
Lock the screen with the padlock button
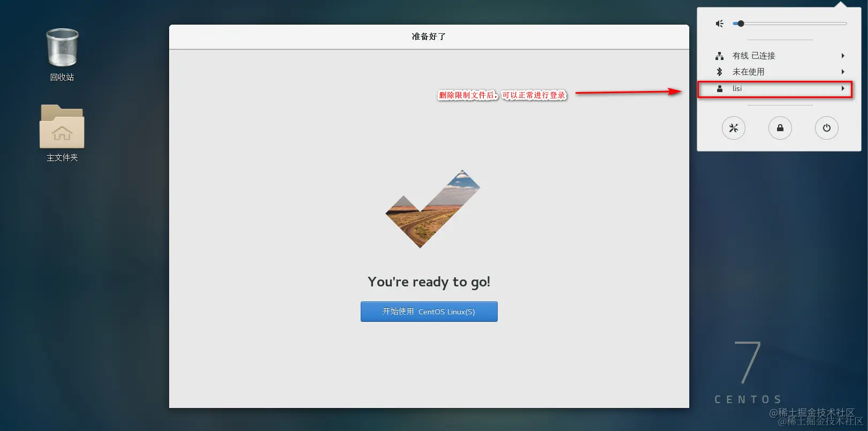pyautogui.click(x=780, y=128)
